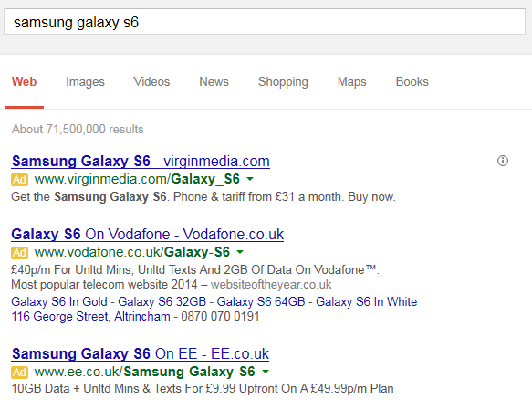Viewport: 532px width, 410px height.
Task: Follow the Galaxy S6 64GB sitelink
Action: coord(261,301)
